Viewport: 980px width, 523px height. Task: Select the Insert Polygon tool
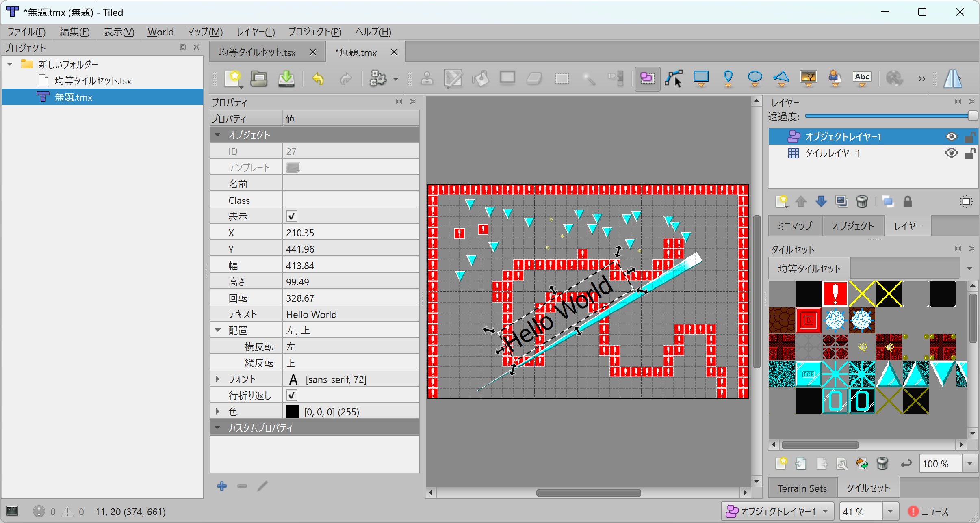(781, 78)
